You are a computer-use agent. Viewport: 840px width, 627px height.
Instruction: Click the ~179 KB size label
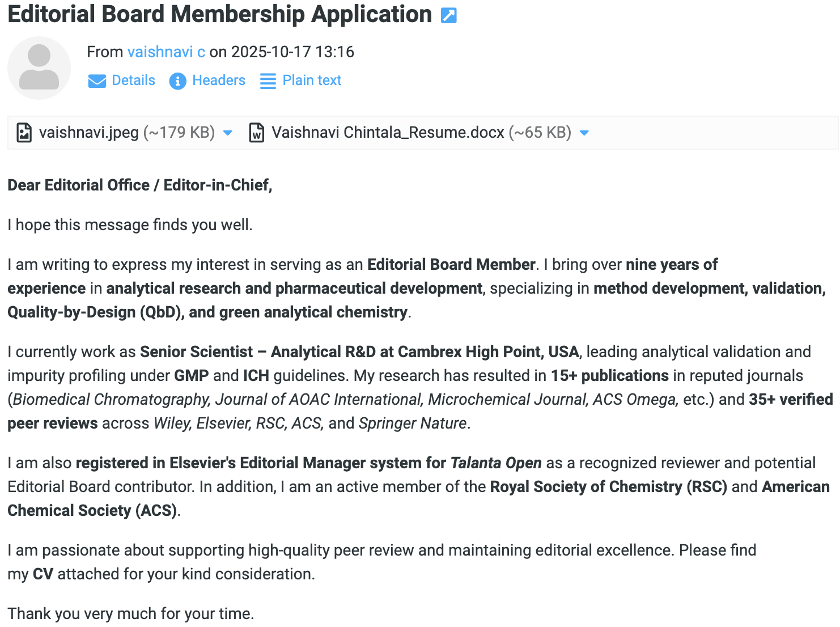pyautogui.click(x=179, y=133)
